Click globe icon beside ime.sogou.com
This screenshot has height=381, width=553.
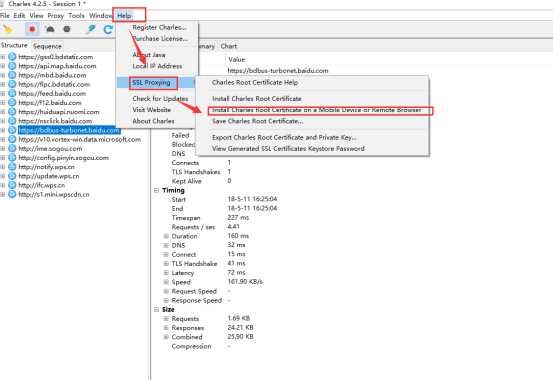pyautogui.click(x=12, y=149)
